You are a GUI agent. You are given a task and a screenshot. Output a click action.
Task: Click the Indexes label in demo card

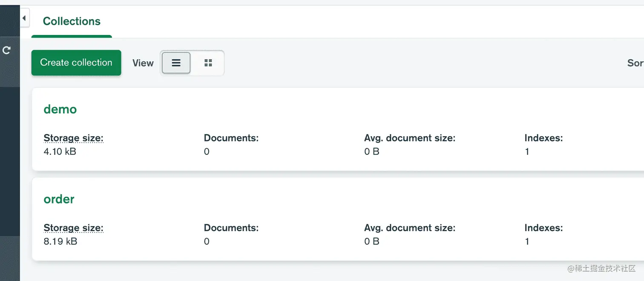[543, 138]
